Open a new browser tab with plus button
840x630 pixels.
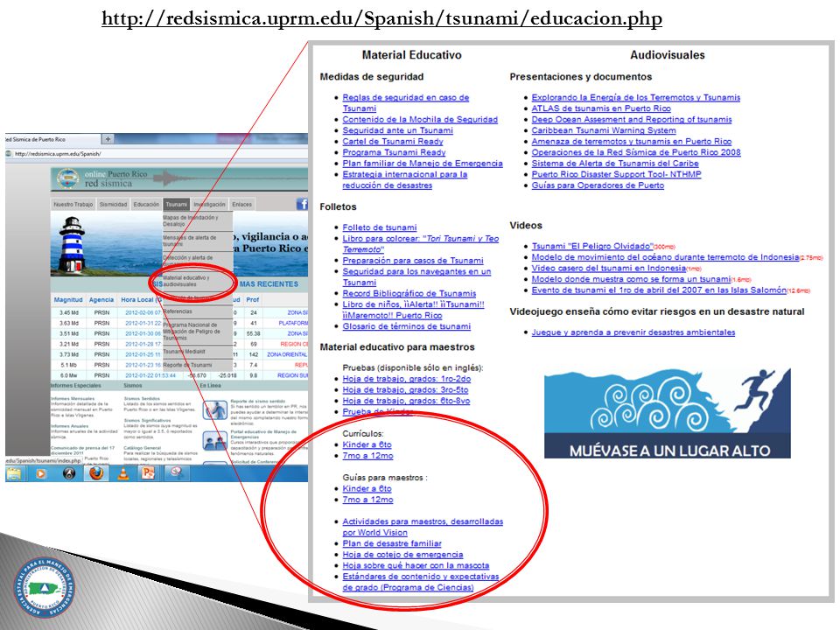coord(108,139)
